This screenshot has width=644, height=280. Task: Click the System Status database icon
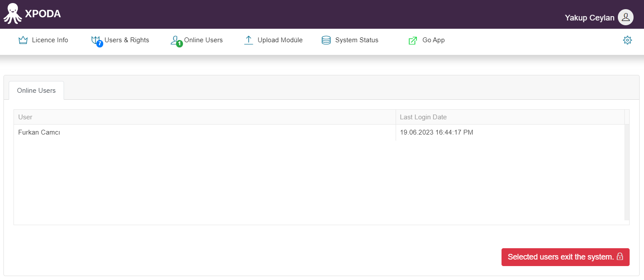pyautogui.click(x=326, y=40)
